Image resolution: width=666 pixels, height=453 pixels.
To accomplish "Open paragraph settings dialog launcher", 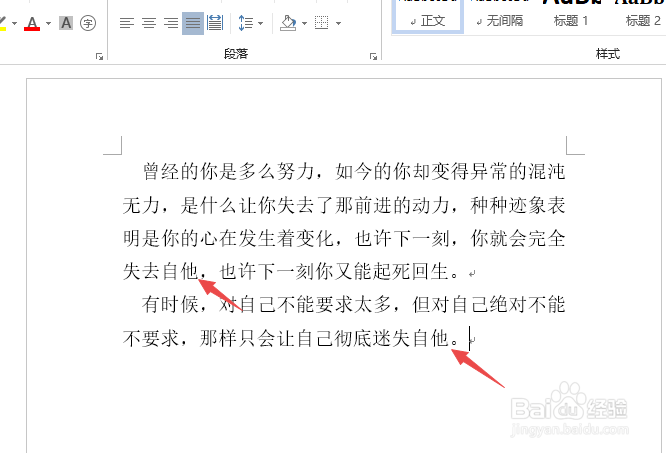I will point(373,56).
